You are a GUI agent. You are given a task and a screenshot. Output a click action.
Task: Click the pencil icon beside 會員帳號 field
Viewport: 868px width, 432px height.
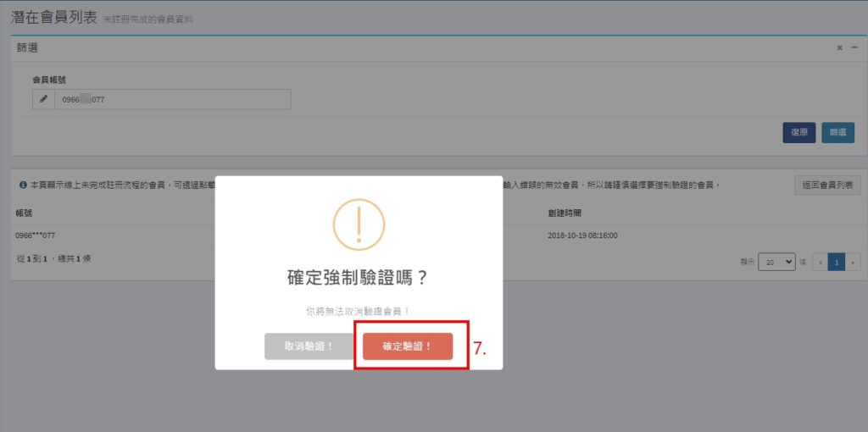click(x=44, y=99)
